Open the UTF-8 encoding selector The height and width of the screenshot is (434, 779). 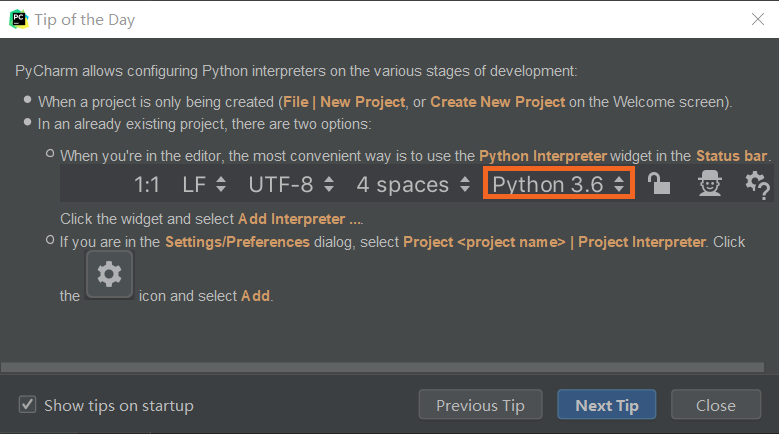[x=294, y=184]
